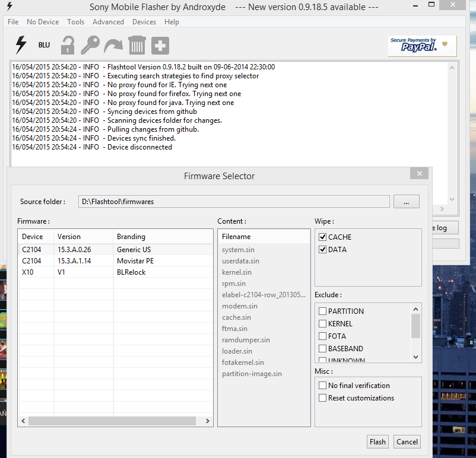
Task: Click cache.sin in Content list
Action: coord(236,317)
